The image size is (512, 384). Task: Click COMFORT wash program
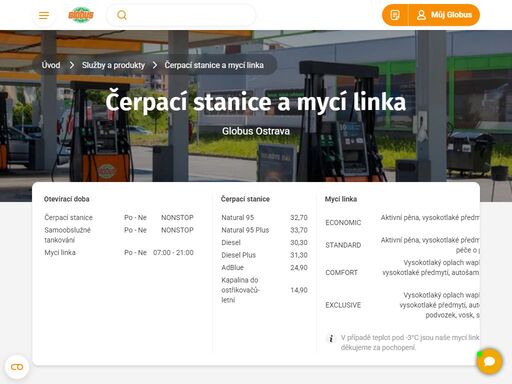click(x=341, y=273)
